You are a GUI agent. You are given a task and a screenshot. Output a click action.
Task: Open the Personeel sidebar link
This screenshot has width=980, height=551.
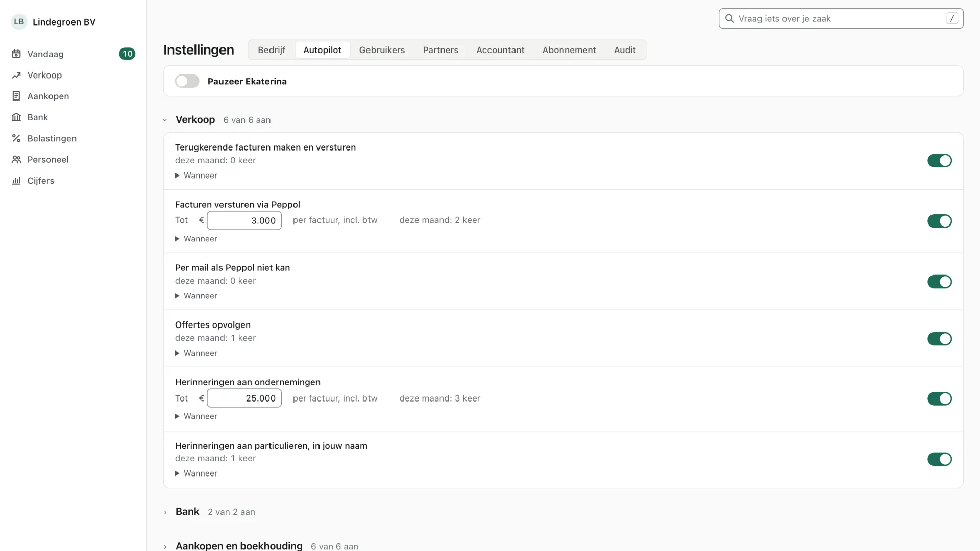coord(73,159)
